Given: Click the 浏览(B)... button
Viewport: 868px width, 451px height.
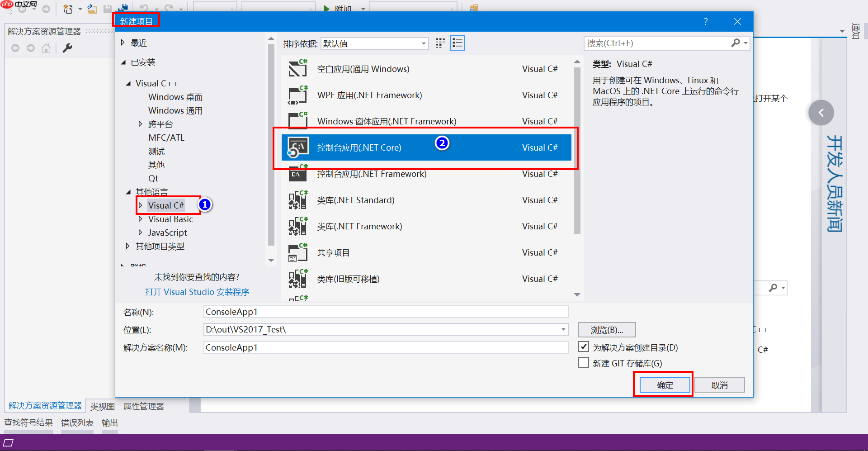Looking at the screenshot, I should [607, 330].
